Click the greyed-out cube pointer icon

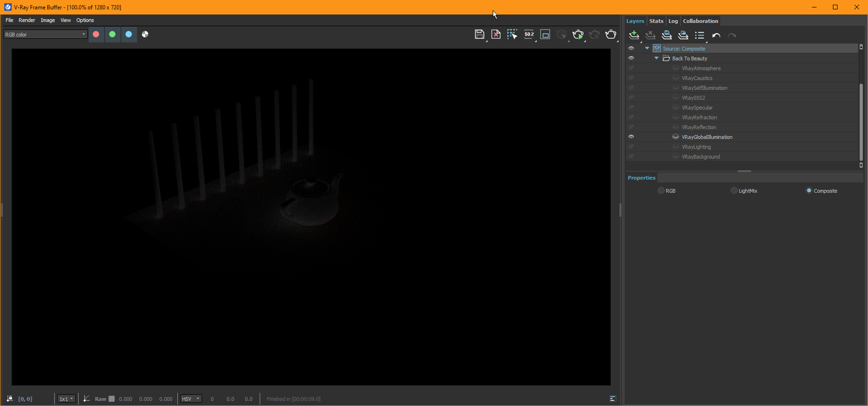[x=562, y=34]
